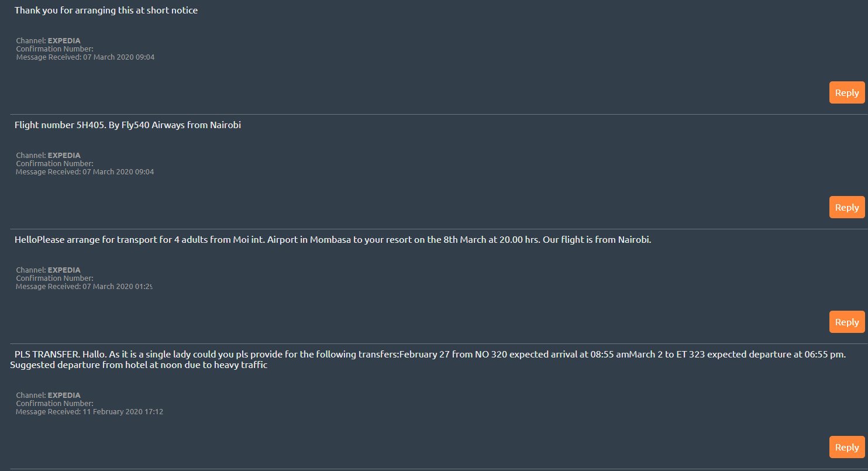Click Confirmation Number under the PLS TRANSFER message
This screenshot has height=471, width=868.
pyautogui.click(x=54, y=404)
